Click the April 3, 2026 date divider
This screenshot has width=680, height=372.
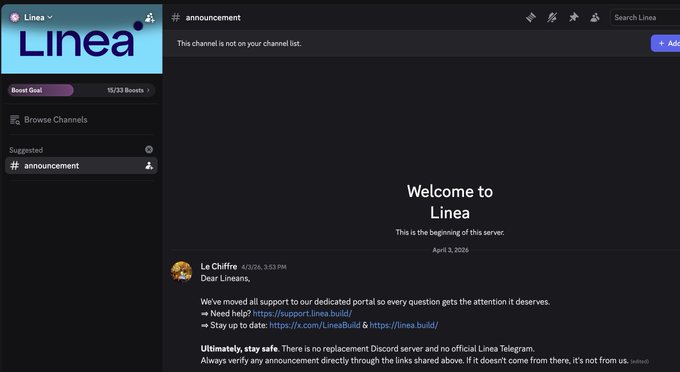click(450, 250)
